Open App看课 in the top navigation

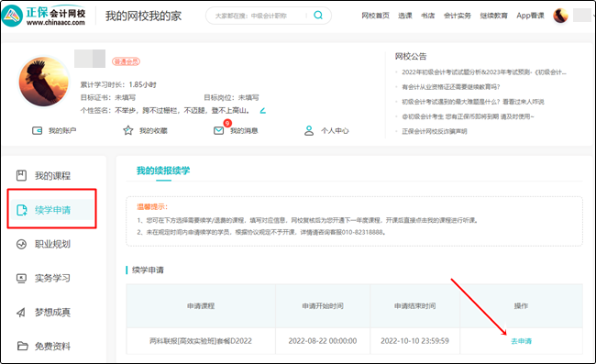click(530, 16)
